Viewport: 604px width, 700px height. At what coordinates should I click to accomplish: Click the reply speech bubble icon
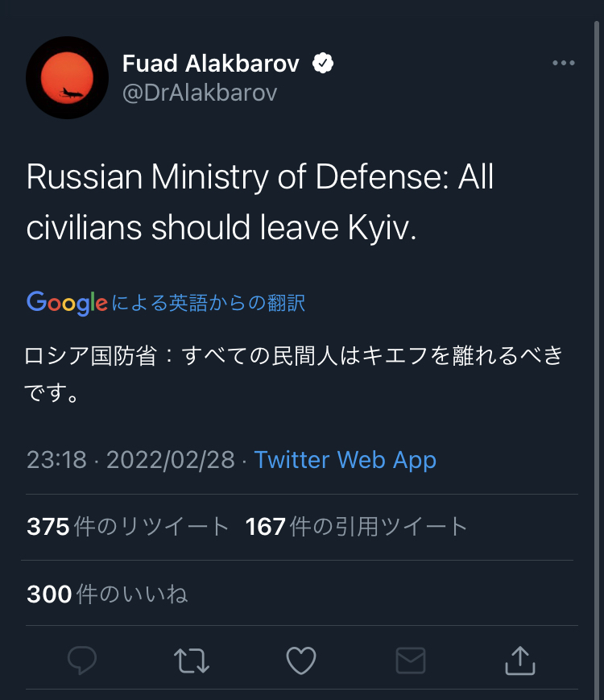click(x=82, y=661)
